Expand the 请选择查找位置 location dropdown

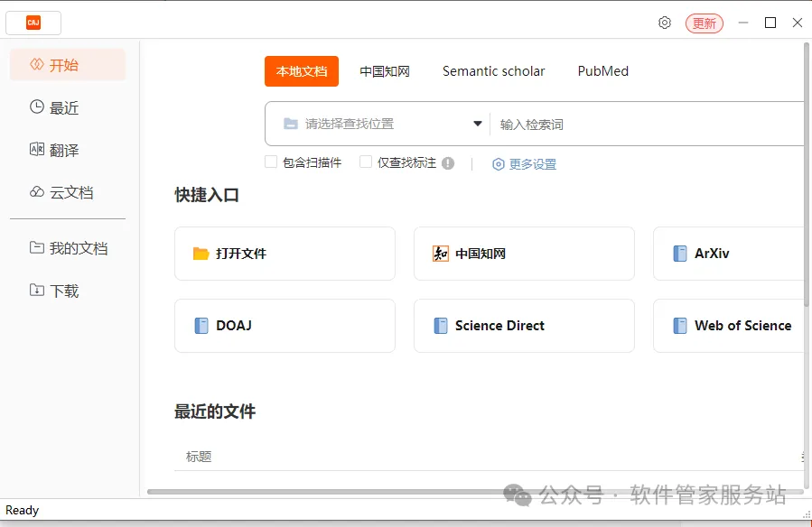click(378, 125)
